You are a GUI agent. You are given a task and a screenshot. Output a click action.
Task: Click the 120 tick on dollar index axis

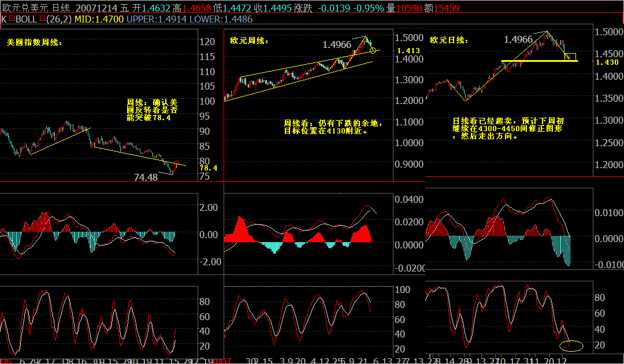(x=207, y=42)
